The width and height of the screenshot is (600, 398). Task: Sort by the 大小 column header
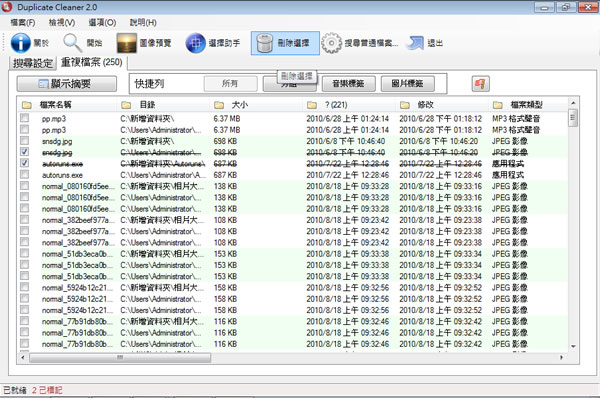pyautogui.click(x=240, y=105)
